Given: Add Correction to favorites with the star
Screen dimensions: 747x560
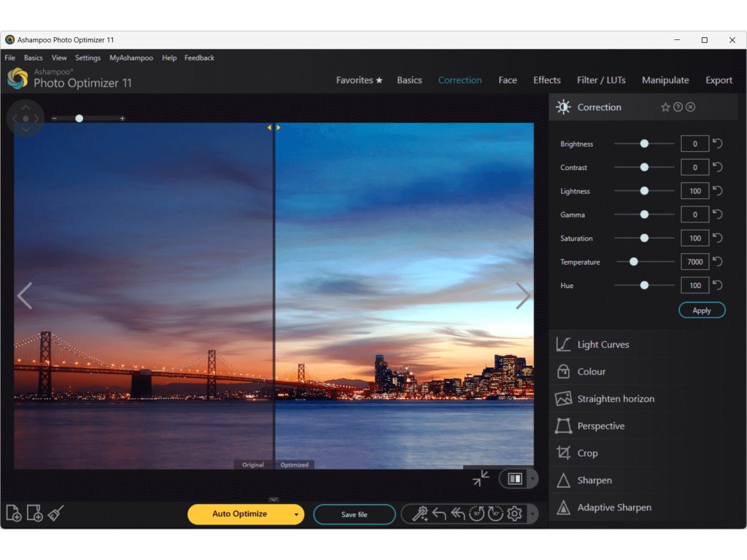Looking at the screenshot, I should (665, 107).
